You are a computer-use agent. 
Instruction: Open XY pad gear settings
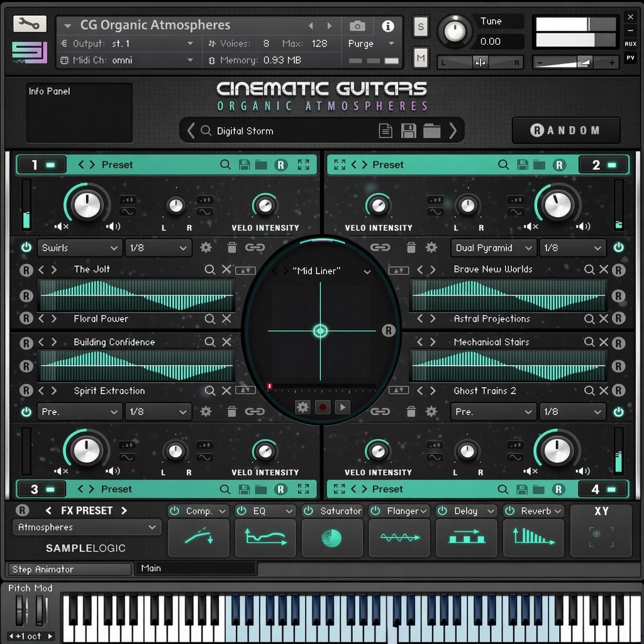tap(303, 407)
